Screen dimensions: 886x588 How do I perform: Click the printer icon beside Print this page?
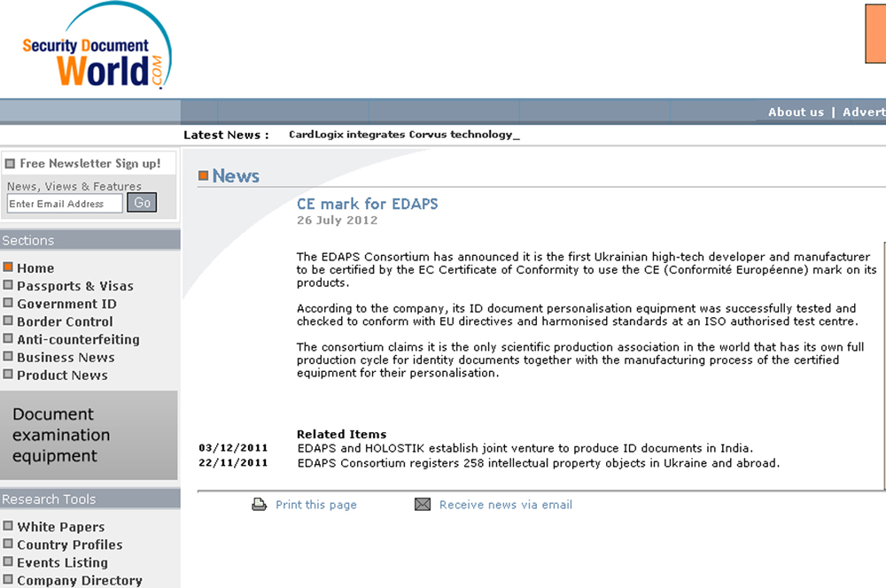(259, 505)
